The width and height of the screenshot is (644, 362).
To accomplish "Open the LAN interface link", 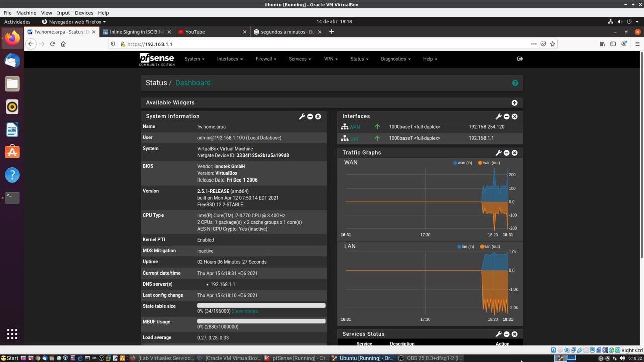I will coord(354,138).
